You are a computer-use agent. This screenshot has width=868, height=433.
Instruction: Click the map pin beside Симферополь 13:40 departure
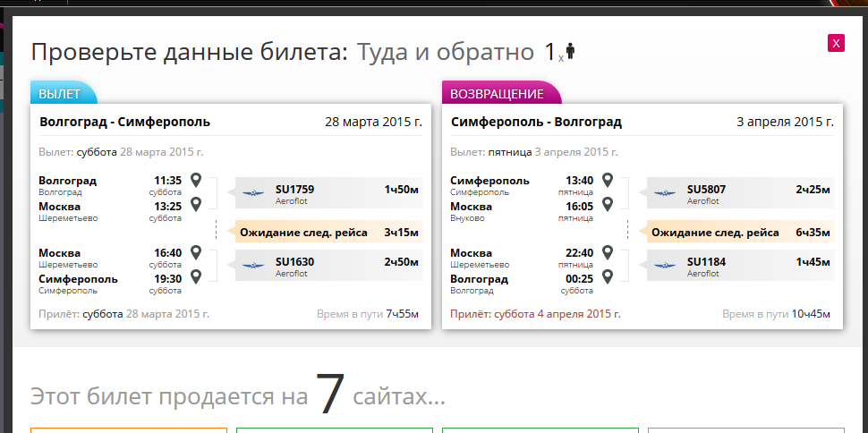[x=608, y=181]
